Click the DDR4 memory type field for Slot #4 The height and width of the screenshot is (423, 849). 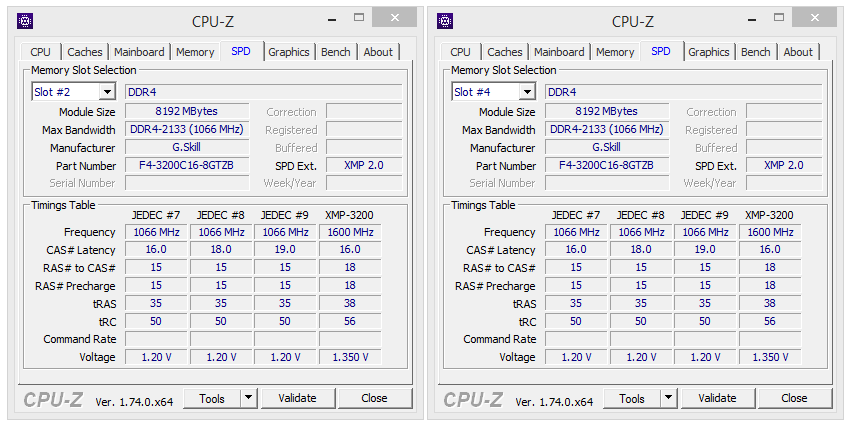click(684, 92)
